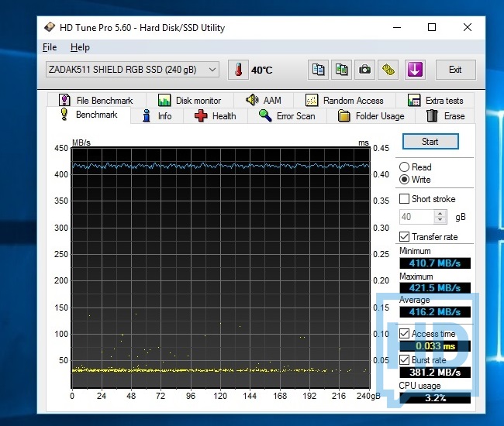Decrease short stroke value with down arrow

(x=441, y=221)
